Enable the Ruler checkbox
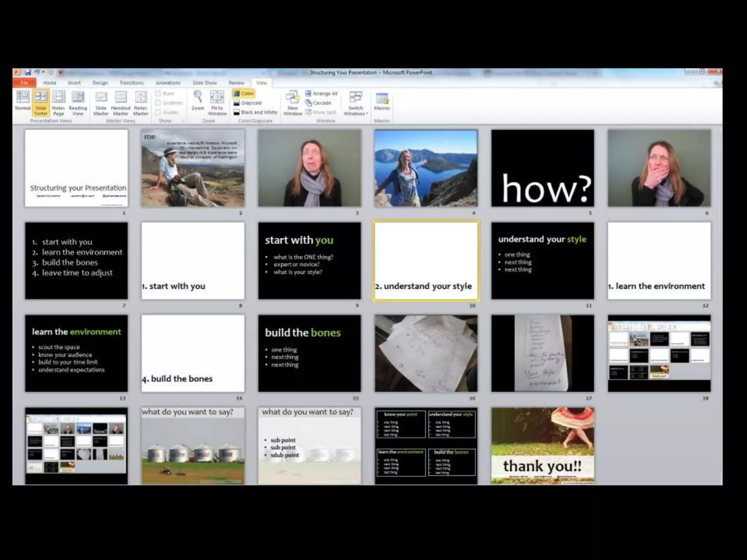The image size is (747, 560). pos(158,93)
